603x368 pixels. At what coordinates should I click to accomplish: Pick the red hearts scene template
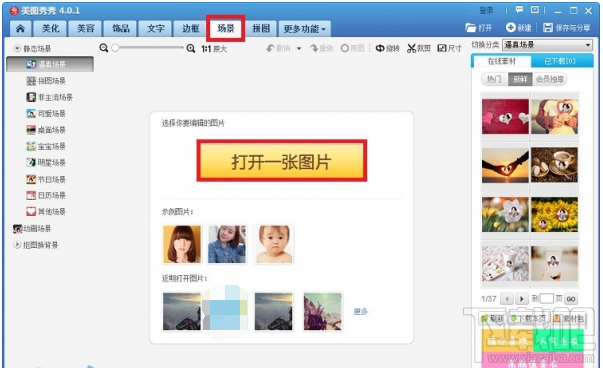click(505, 116)
